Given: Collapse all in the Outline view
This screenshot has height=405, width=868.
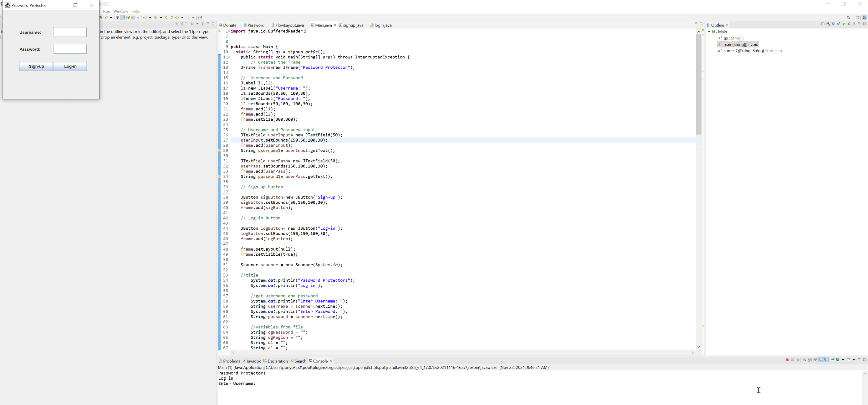Looking at the screenshot, I should (x=823, y=24).
